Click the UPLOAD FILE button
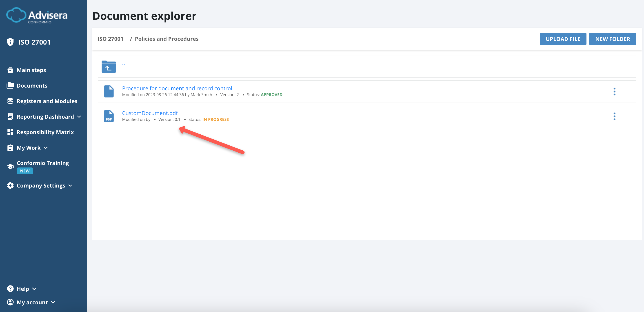The image size is (644, 312). pyautogui.click(x=563, y=39)
